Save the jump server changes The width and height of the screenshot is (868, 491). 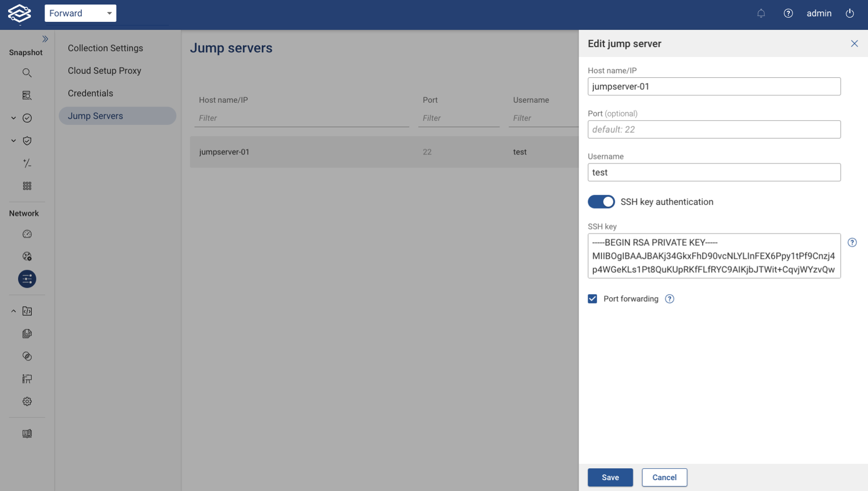pos(610,477)
